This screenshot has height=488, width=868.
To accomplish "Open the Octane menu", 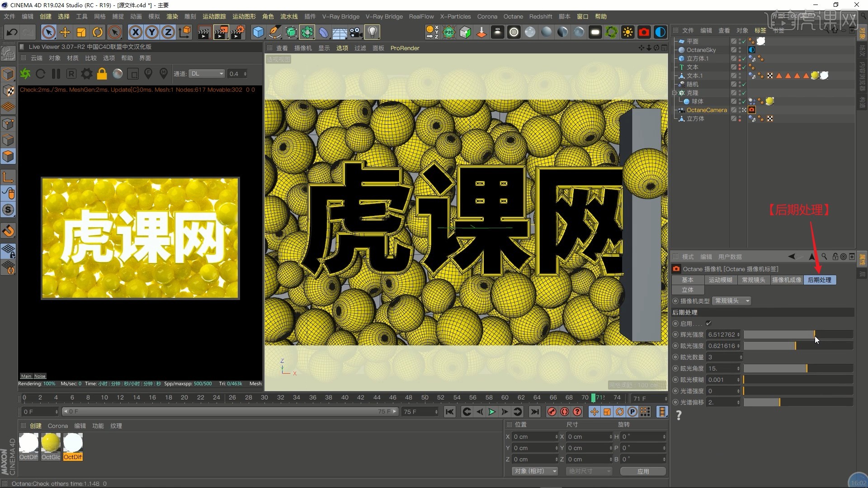I will pos(513,16).
